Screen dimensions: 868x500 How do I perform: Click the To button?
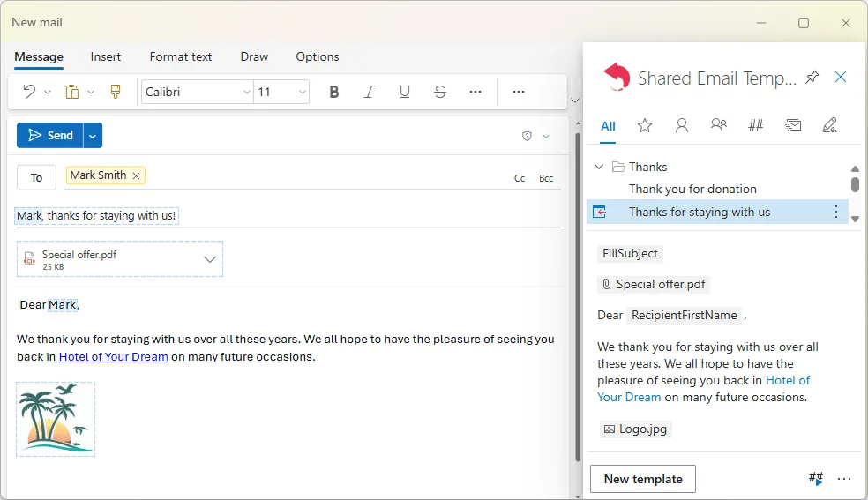coord(36,177)
